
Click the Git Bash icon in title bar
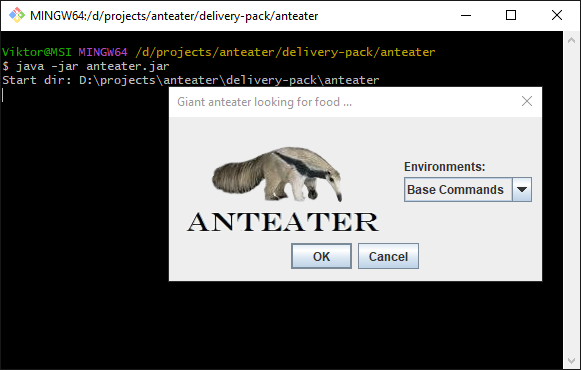[17, 15]
